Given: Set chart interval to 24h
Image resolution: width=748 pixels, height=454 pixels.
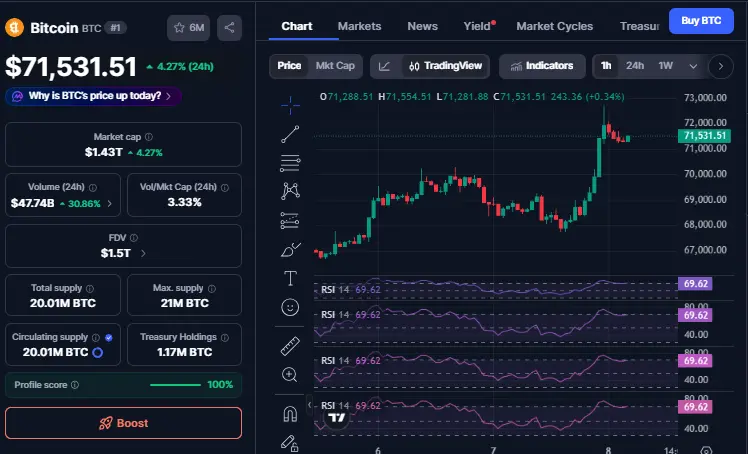Looking at the screenshot, I should point(635,66).
